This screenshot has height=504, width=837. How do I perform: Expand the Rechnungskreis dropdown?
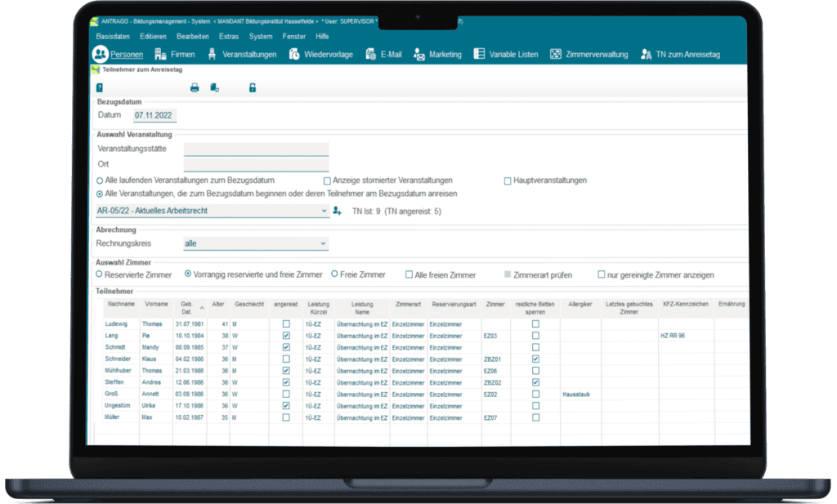tap(256, 243)
